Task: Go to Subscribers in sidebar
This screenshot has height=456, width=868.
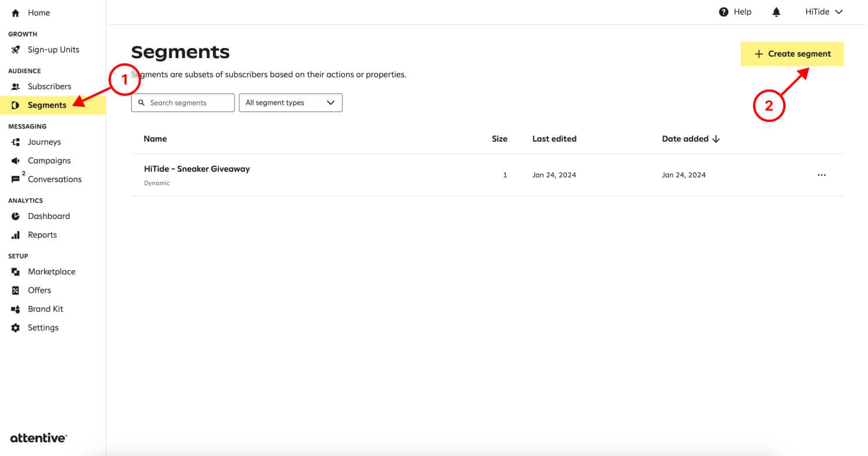Action: [49, 87]
